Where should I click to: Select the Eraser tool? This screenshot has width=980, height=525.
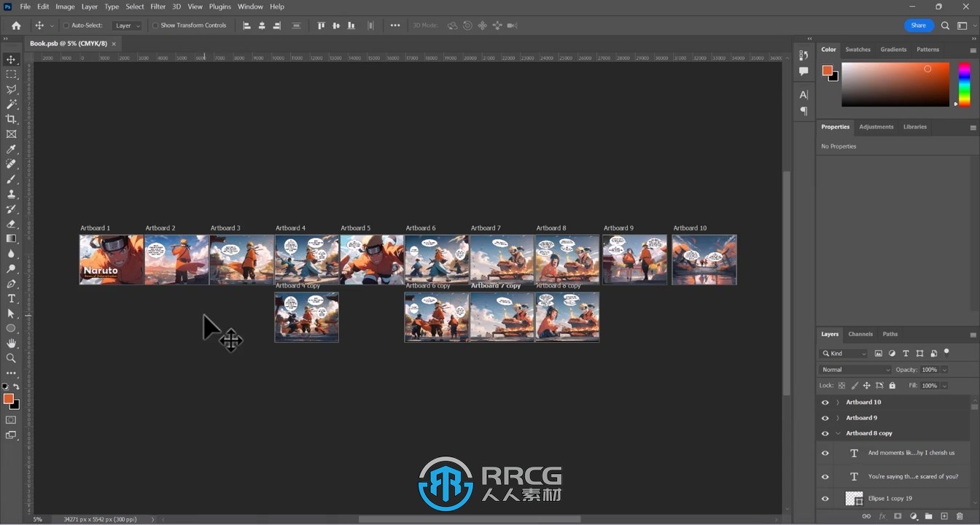click(11, 224)
